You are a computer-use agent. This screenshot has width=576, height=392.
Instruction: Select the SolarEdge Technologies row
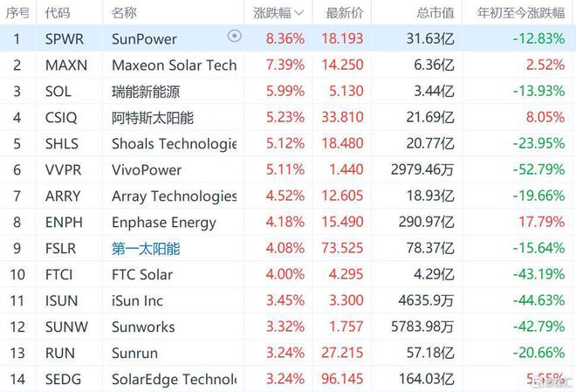click(288, 379)
